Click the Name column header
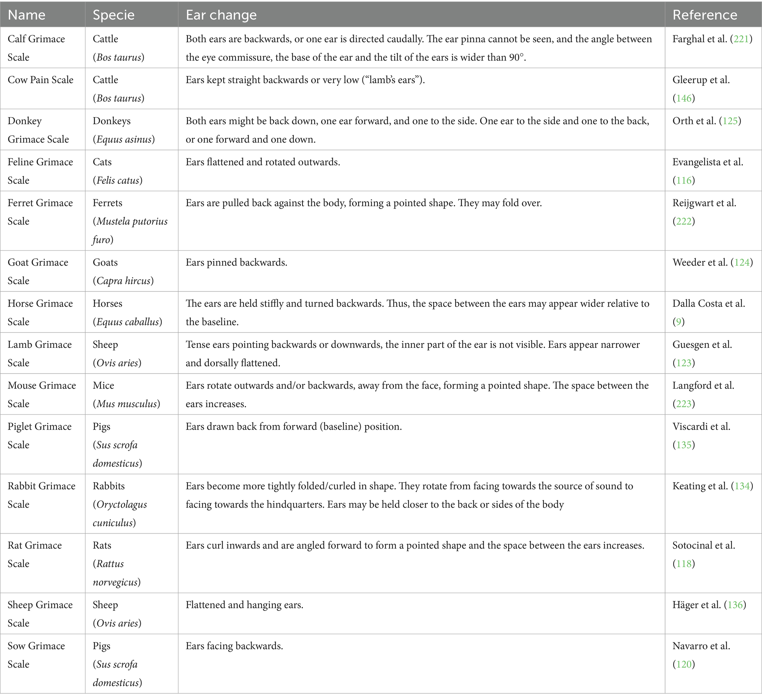The image size is (762, 700). click(x=27, y=15)
